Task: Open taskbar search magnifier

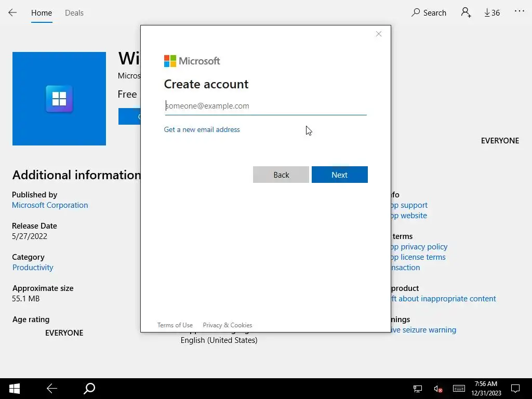Action: pos(89,389)
